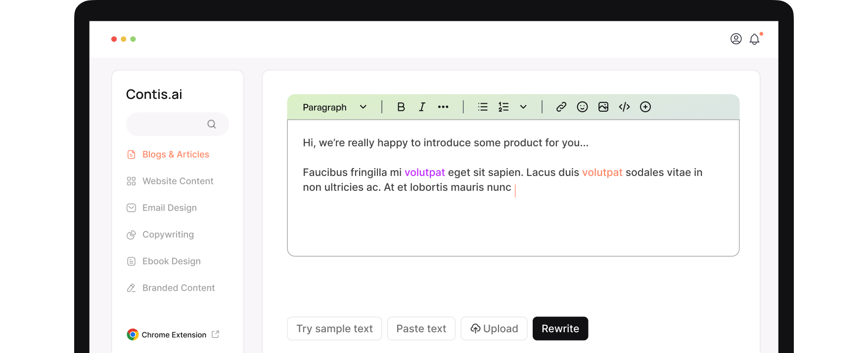Open more text formatting options ellipsis
The width and height of the screenshot is (868, 353).
pos(443,107)
